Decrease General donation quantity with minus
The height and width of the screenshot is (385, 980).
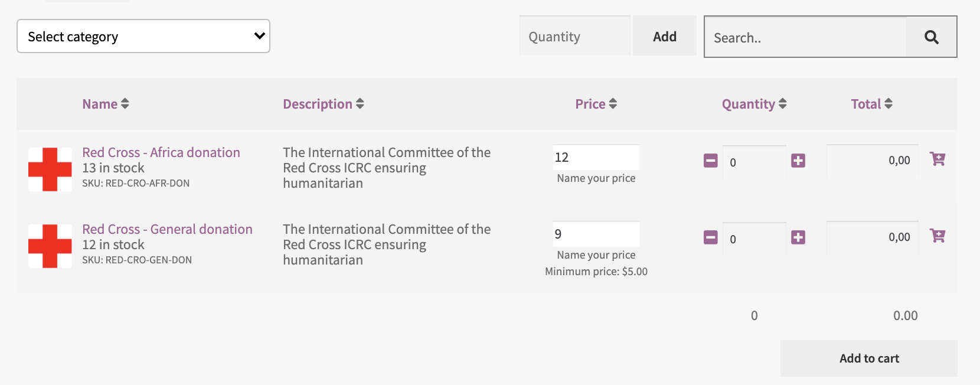[711, 237]
